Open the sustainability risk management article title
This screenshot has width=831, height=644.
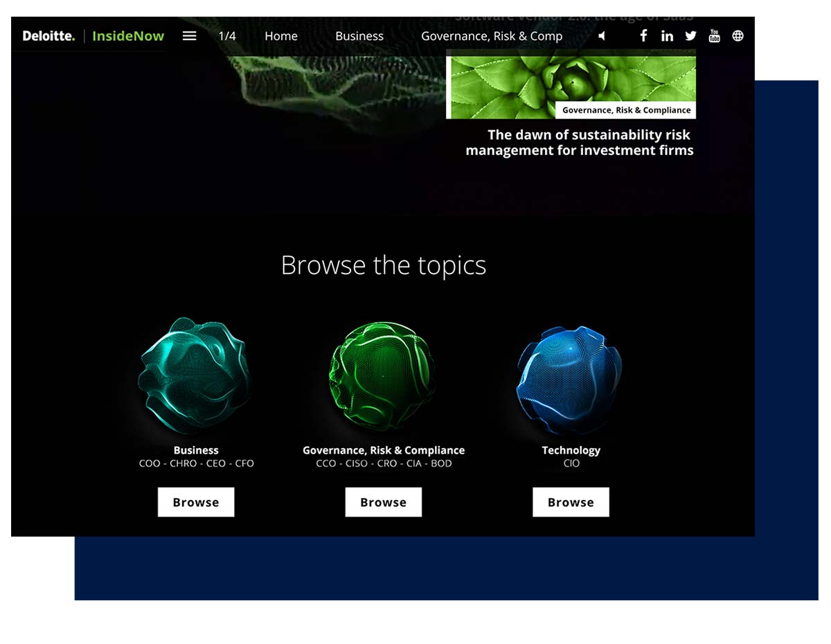(580, 143)
